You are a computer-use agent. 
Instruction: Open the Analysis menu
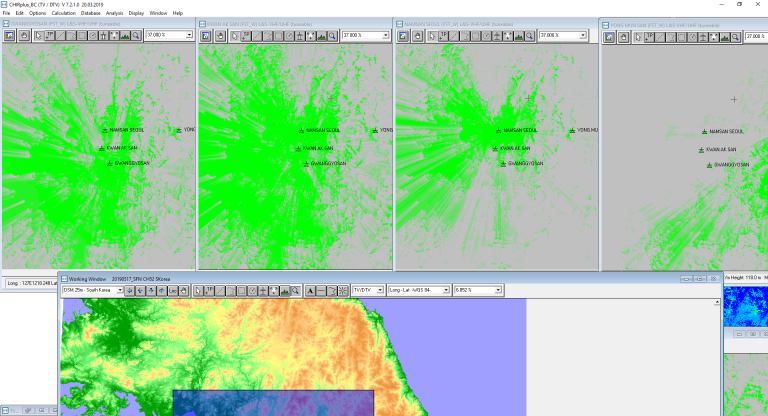click(114, 13)
